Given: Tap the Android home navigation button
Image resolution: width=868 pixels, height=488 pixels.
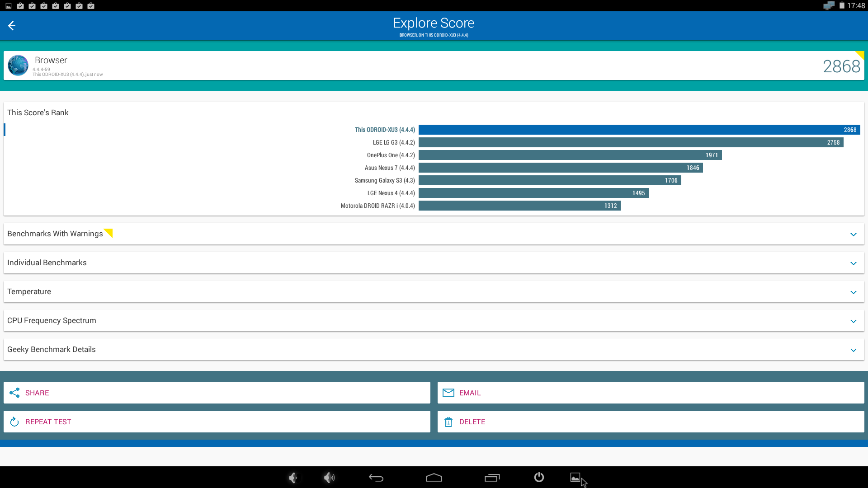Looking at the screenshot, I should point(434,478).
